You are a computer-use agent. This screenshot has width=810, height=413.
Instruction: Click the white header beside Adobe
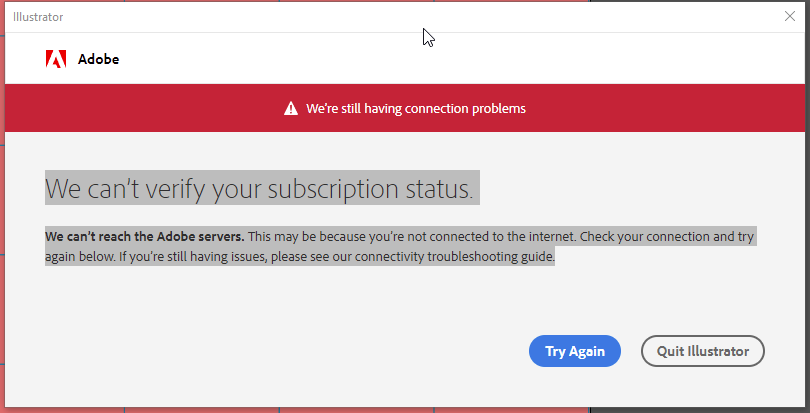[x=450, y=59]
